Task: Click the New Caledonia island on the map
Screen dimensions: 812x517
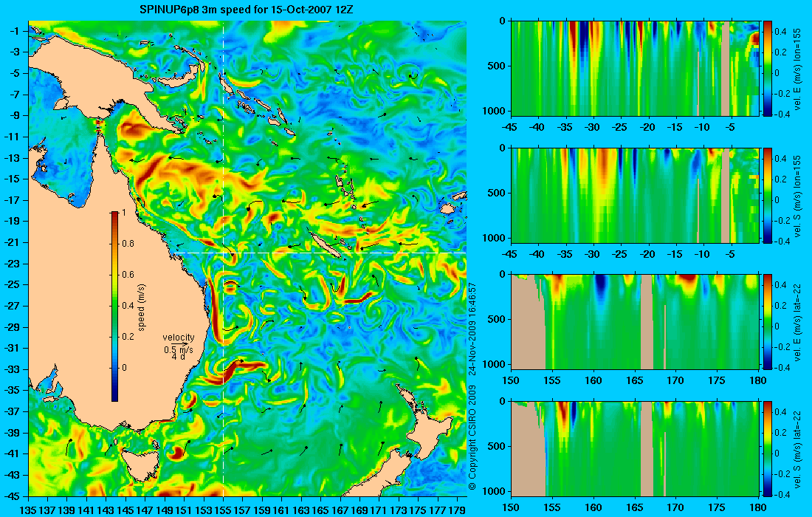Action: pos(326,244)
